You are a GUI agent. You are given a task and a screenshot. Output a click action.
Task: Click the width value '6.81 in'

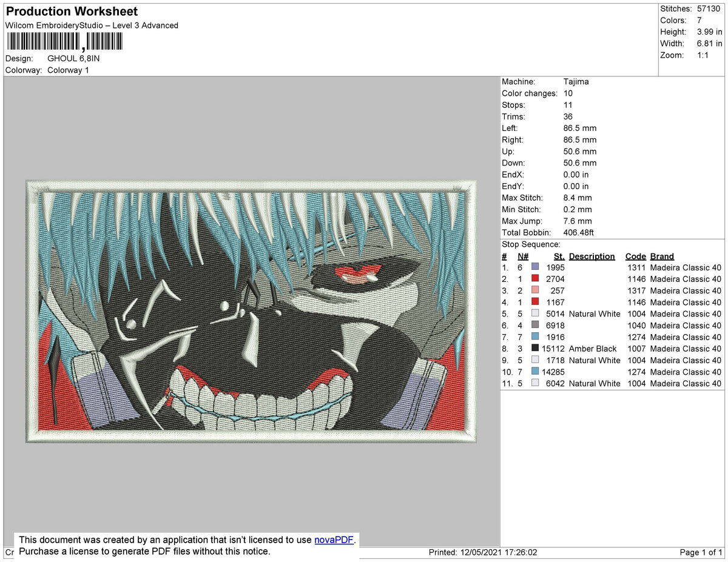tap(710, 44)
